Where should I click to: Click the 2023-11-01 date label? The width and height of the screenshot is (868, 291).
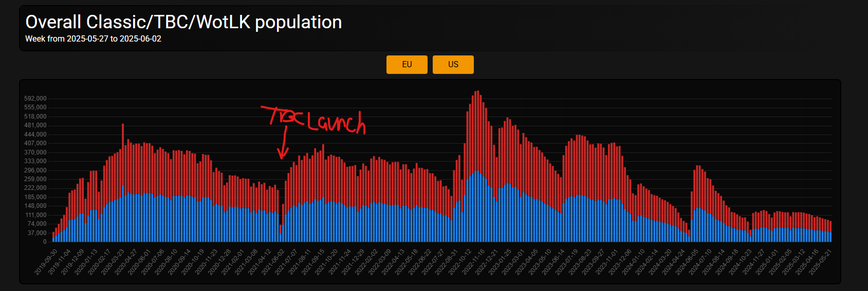pos(607,262)
